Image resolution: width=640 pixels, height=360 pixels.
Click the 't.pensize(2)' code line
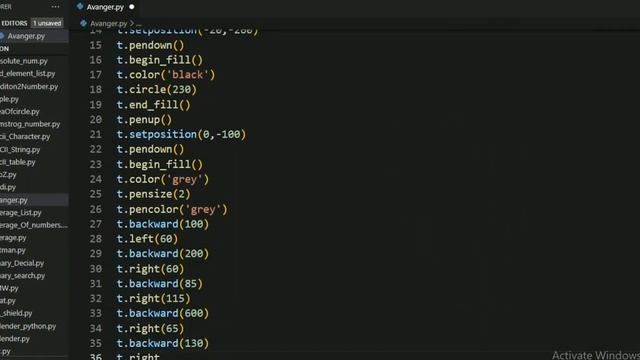(x=153, y=194)
